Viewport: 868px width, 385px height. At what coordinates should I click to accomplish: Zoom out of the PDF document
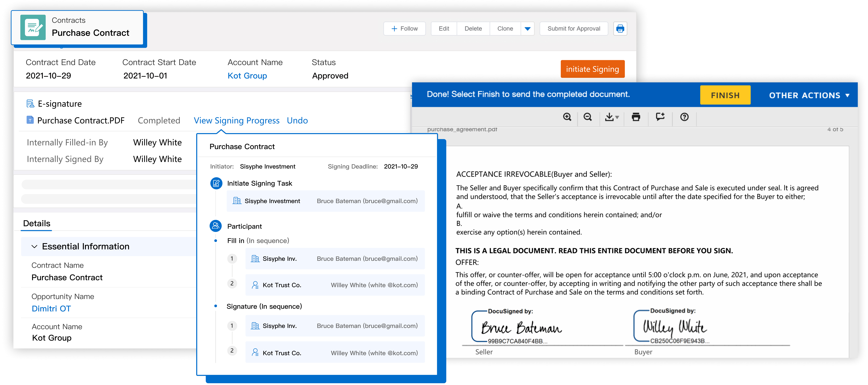tap(588, 117)
